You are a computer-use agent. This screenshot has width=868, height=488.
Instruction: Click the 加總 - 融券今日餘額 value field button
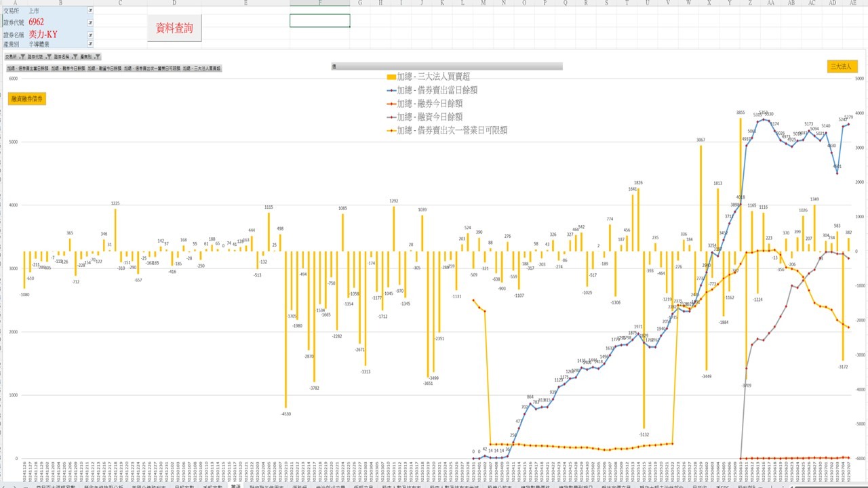(68, 68)
